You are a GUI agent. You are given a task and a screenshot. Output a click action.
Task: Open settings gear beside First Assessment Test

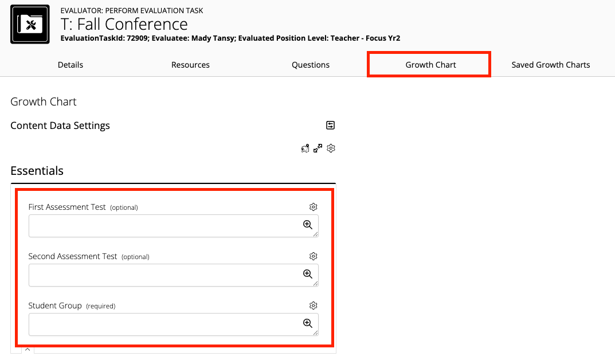point(313,207)
